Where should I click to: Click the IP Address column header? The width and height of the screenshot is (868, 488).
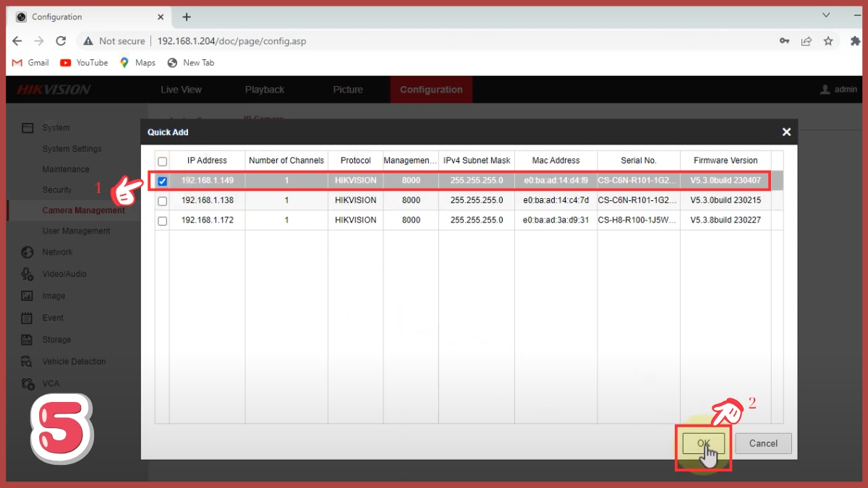click(x=207, y=160)
